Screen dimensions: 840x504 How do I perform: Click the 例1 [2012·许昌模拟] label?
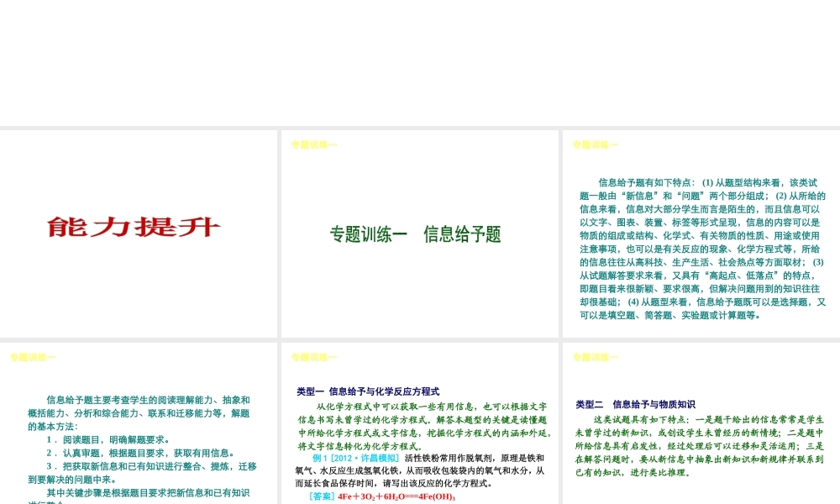[x=355, y=458]
